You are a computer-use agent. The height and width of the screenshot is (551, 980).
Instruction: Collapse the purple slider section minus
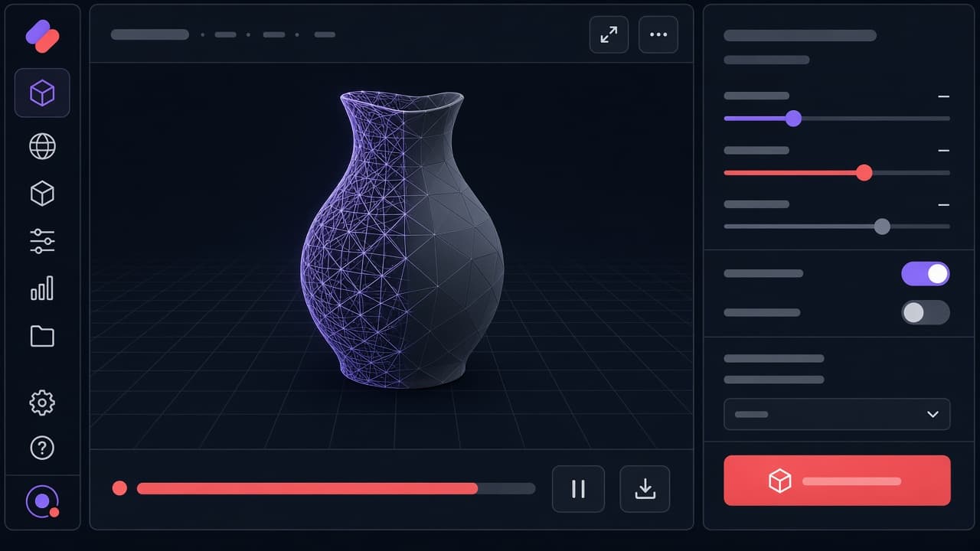[x=944, y=96]
